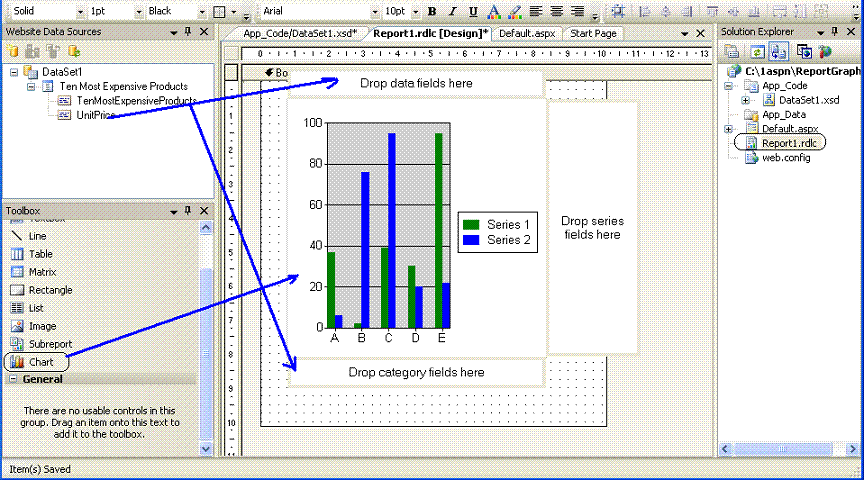The width and height of the screenshot is (864, 480).
Task: Click the third Website Data Sources toolbar icon
Action: coord(53,52)
